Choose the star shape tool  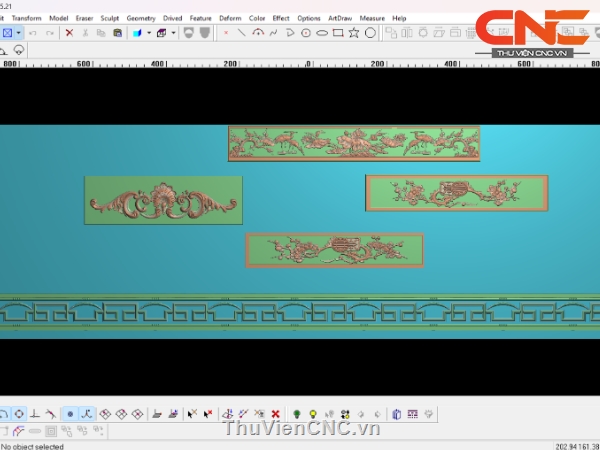click(x=354, y=33)
